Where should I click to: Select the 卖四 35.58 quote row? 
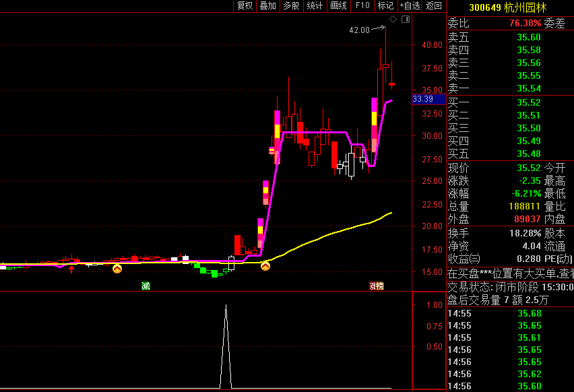pos(510,50)
